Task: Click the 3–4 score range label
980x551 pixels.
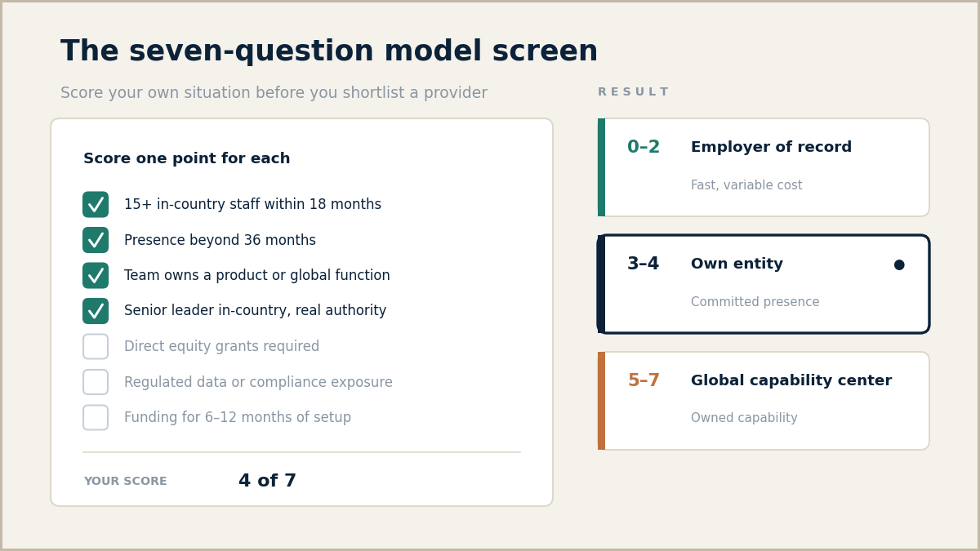Action: [644, 264]
